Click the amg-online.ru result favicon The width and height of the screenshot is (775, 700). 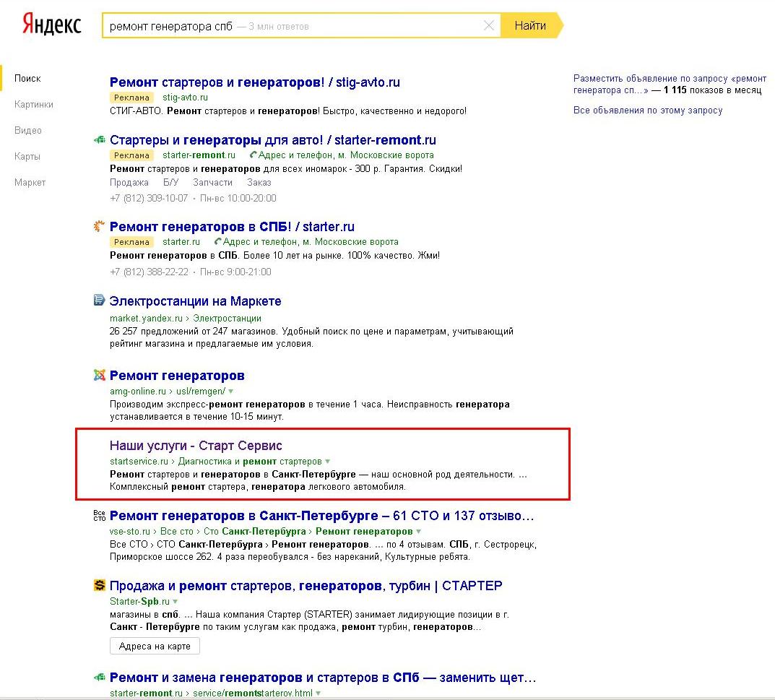[x=100, y=375]
